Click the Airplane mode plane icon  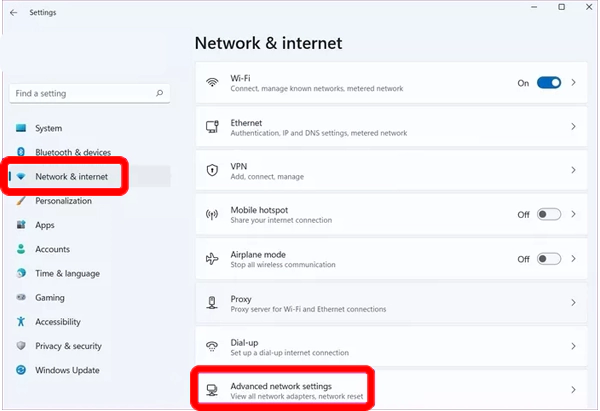[x=212, y=259]
